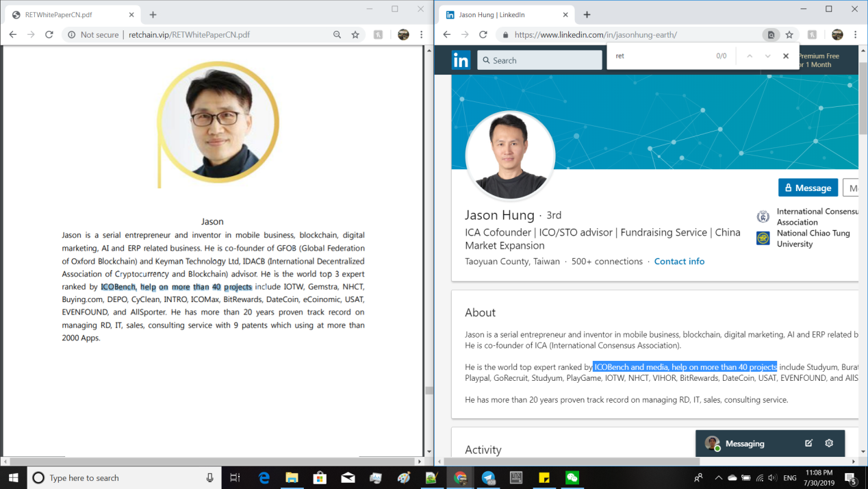868x489 pixels.
Task: Open the clock showing 11:08 PM
Action: point(819,478)
